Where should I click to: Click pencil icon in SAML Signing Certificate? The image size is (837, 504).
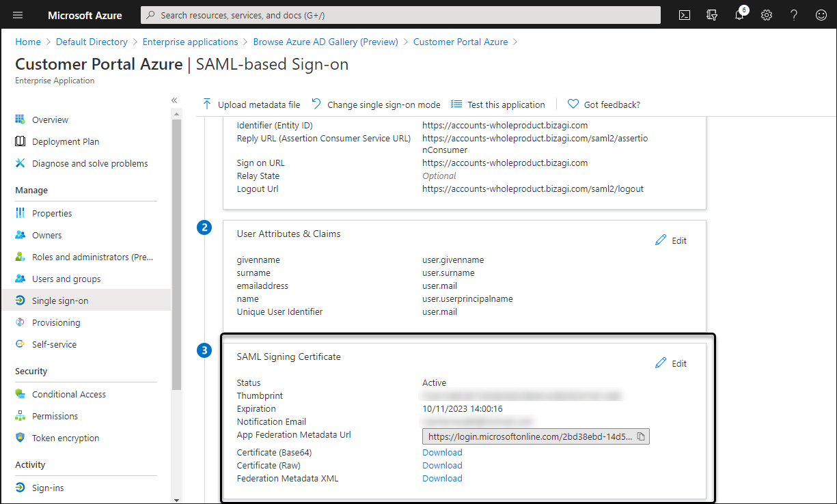coord(660,363)
